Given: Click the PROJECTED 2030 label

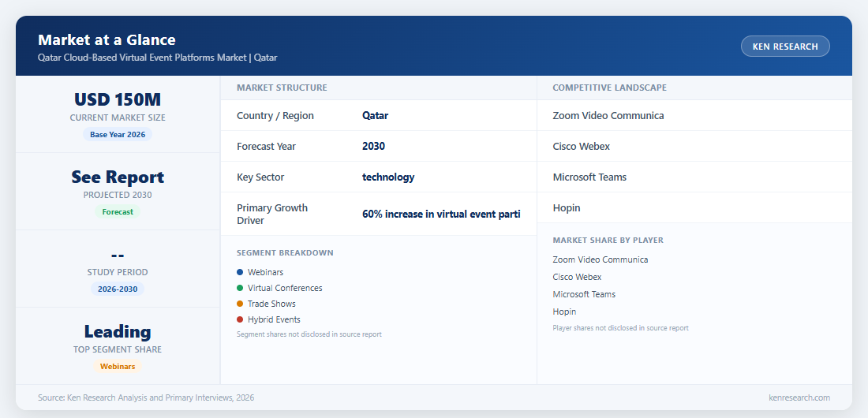Looking at the screenshot, I should click(118, 195).
